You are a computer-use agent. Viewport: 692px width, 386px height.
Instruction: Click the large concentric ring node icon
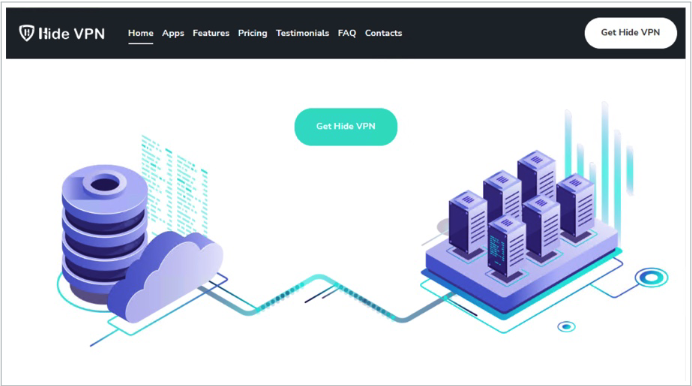pos(651,278)
